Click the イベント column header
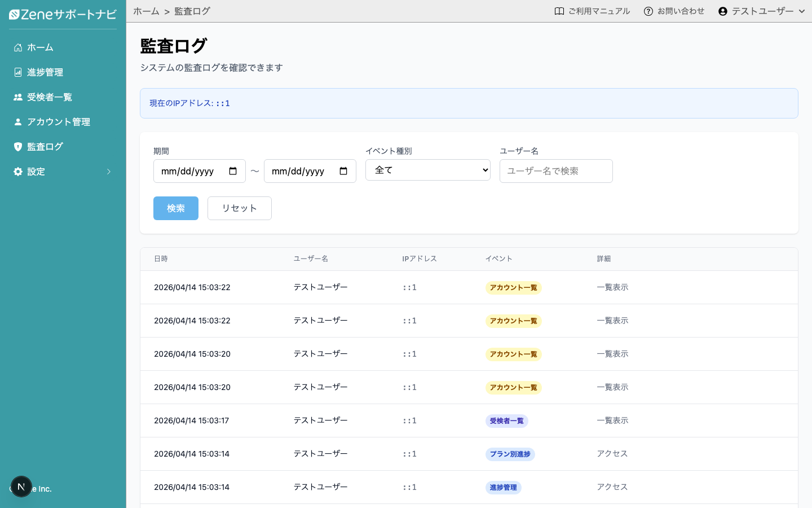This screenshot has width=812, height=508. 499,259
